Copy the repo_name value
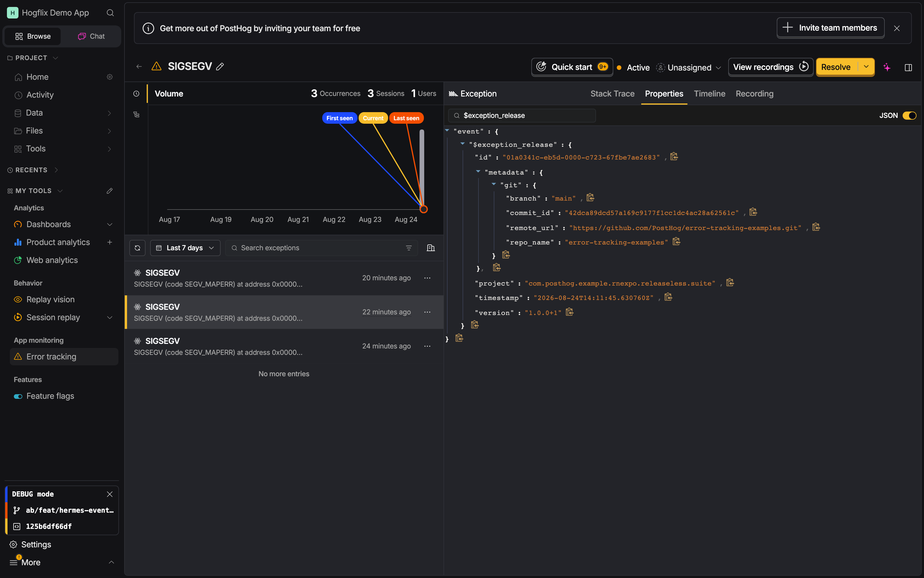The height and width of the screenshot is (578, 924). coord(676,242)
